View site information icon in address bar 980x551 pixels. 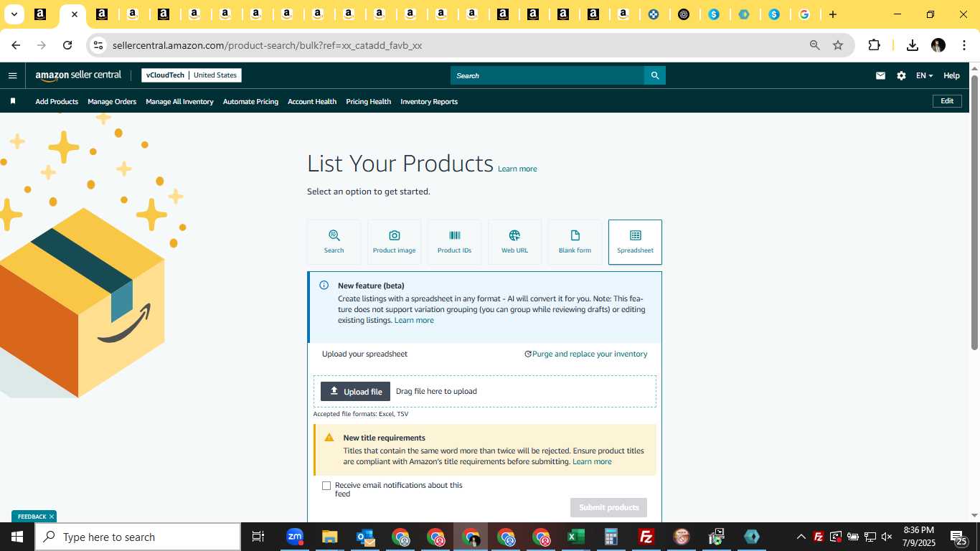click(x=98, y=45)
